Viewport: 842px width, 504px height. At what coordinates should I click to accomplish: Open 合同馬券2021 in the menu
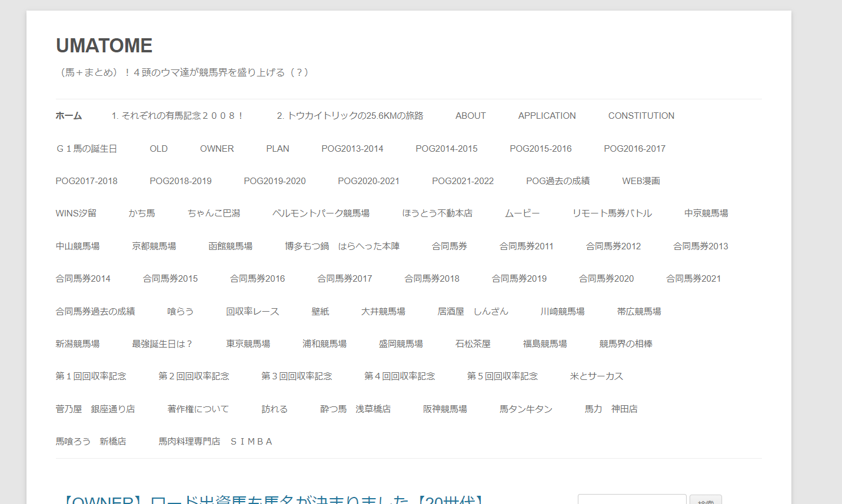point(693,279)
